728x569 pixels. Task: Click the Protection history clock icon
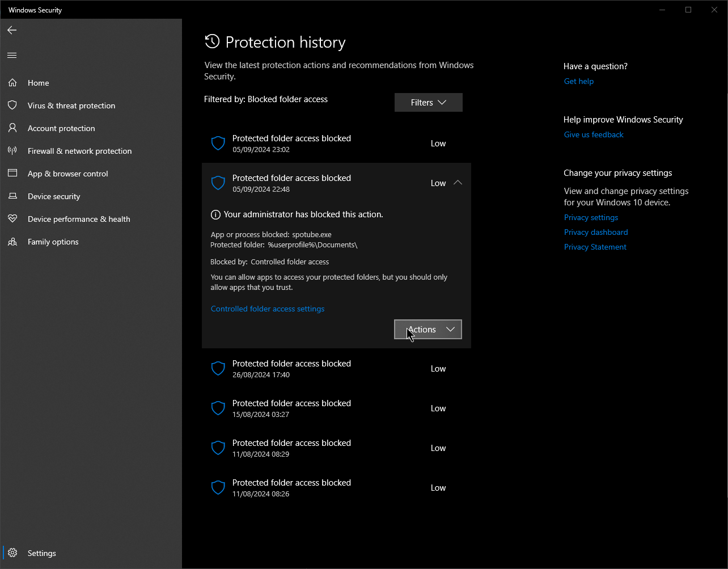point(212,41)
